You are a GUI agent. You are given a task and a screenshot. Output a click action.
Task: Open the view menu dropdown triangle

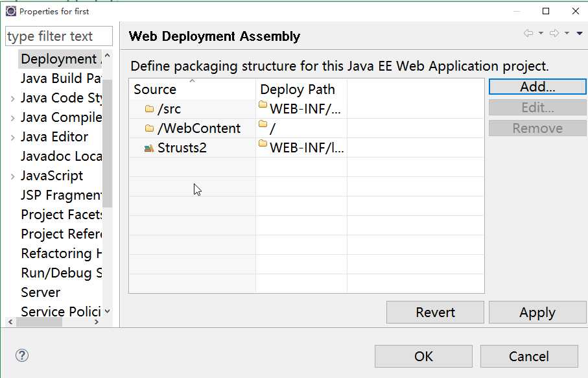580,34
